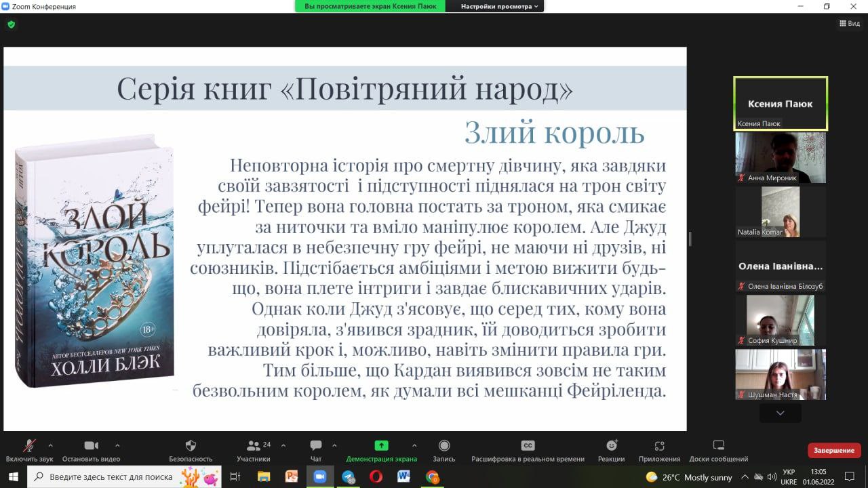Open the Чат panel
868x488 pixels.
[316, 450]
